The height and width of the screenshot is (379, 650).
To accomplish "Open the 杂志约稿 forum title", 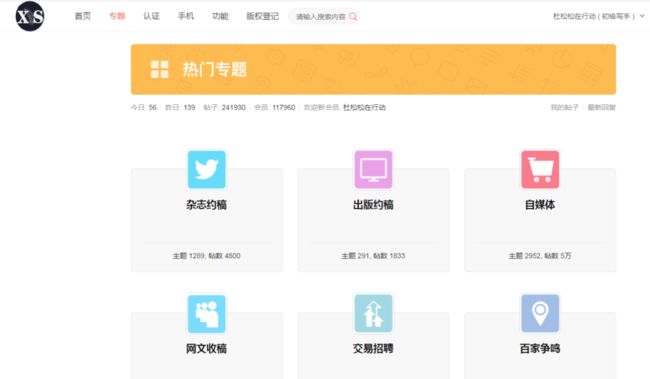I will tap(206, 204).
